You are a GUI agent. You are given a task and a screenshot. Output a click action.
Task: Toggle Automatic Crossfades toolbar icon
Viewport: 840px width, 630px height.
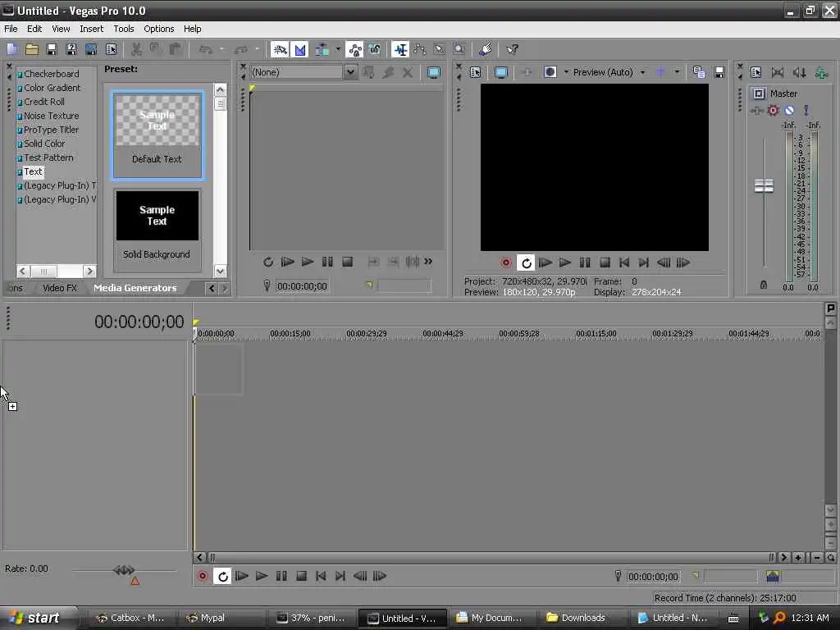[x=300, y=50]
